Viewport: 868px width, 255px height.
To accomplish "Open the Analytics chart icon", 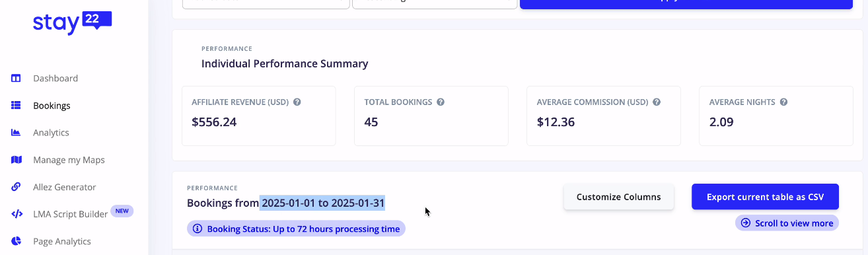I will pyautogui.click(x=17, y=133).
